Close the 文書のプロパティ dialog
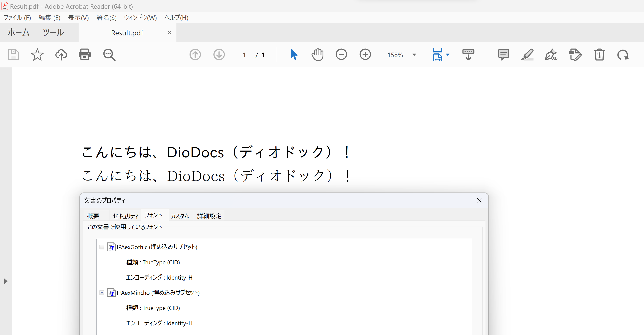Screen dimensions: 644x335 pos(479,200)
